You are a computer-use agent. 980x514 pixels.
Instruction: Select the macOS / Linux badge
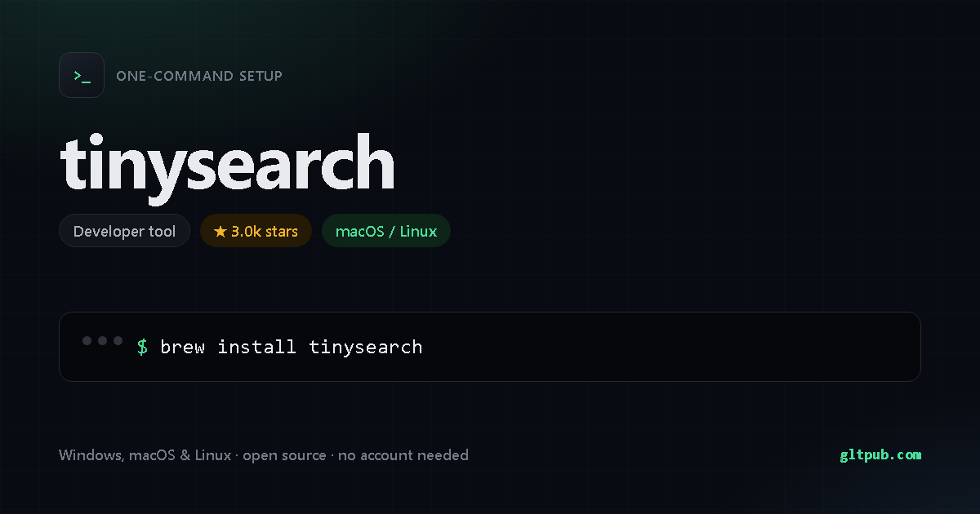coord(386,231)
